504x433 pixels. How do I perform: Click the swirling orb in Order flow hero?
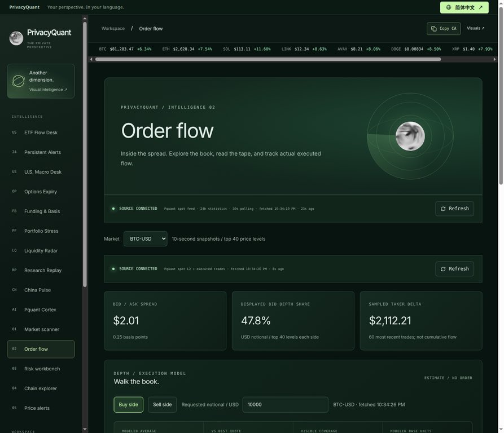click(410, 136)
